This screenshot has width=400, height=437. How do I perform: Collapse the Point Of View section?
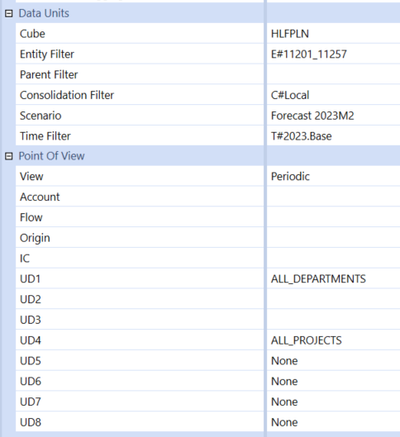[9, 156]
